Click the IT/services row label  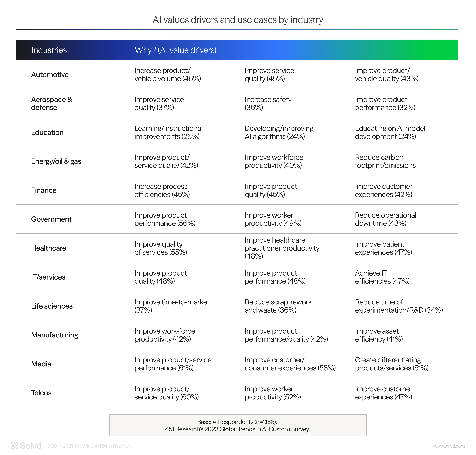pos(48,277)
